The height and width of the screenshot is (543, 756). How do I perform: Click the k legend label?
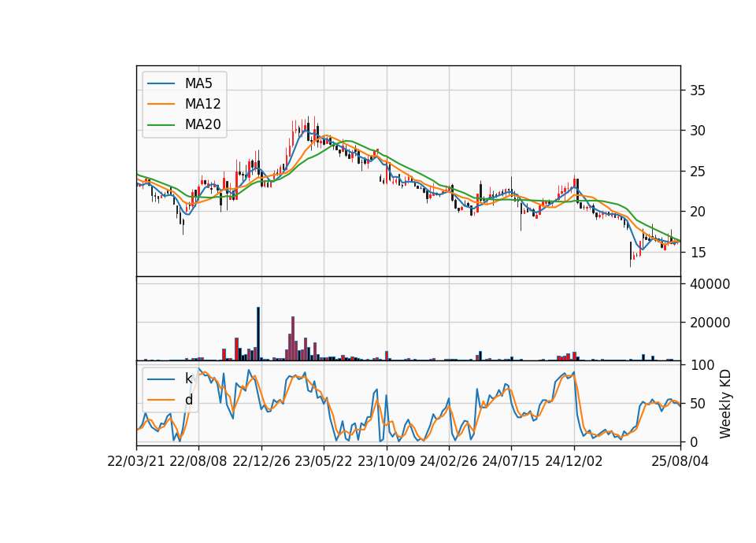pos(188,379)
